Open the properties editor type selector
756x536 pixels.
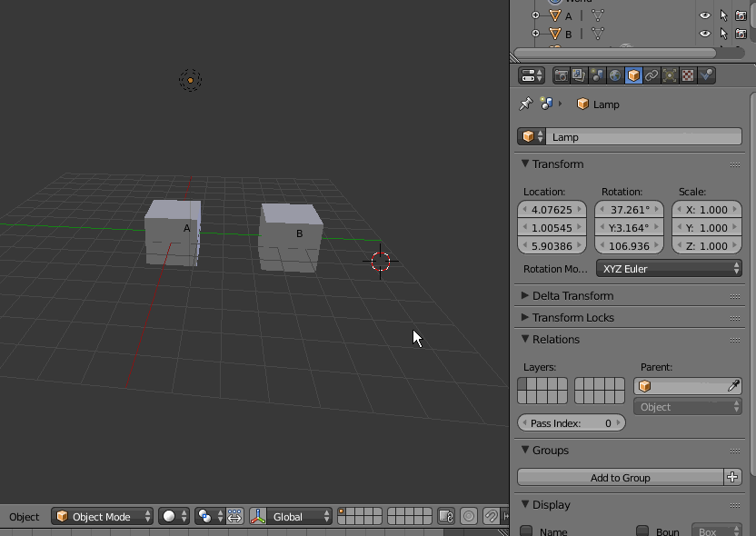(x=532, y=75)
